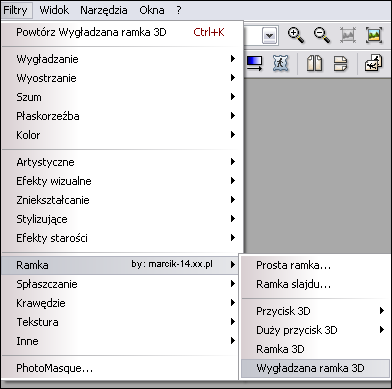Image resolution: width=392 pixels, height=389 pixels.
Task: Choose Ramka 3D in submenu
Action: click(x=316, y=349)
